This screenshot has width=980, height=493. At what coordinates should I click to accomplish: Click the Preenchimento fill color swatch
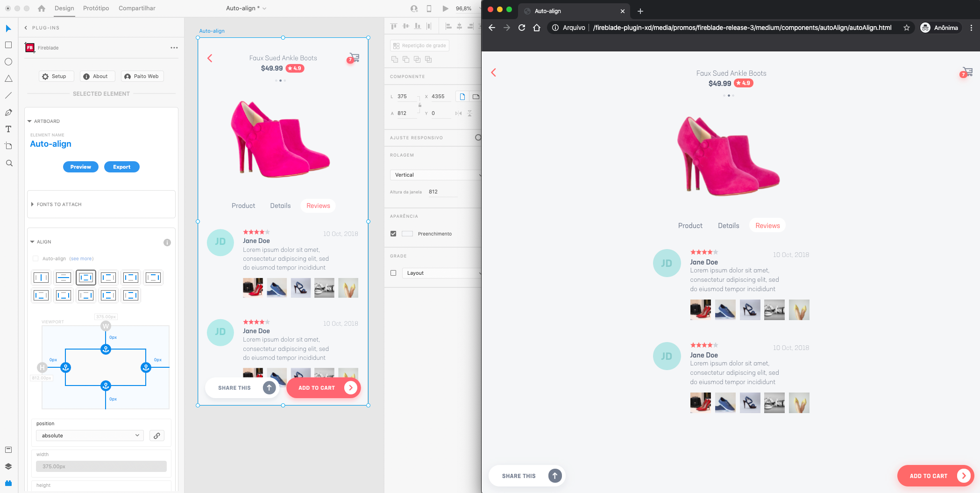tap(407, 234)
